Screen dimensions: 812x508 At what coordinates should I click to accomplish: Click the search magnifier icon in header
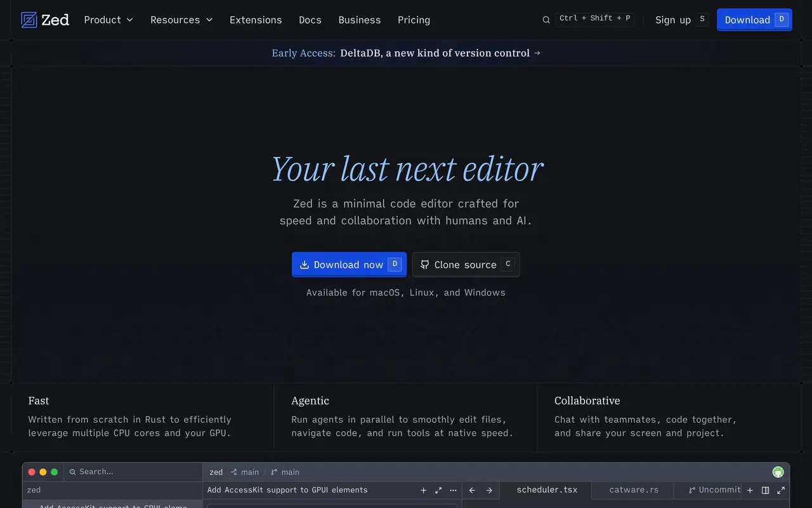tap(546, 20)
